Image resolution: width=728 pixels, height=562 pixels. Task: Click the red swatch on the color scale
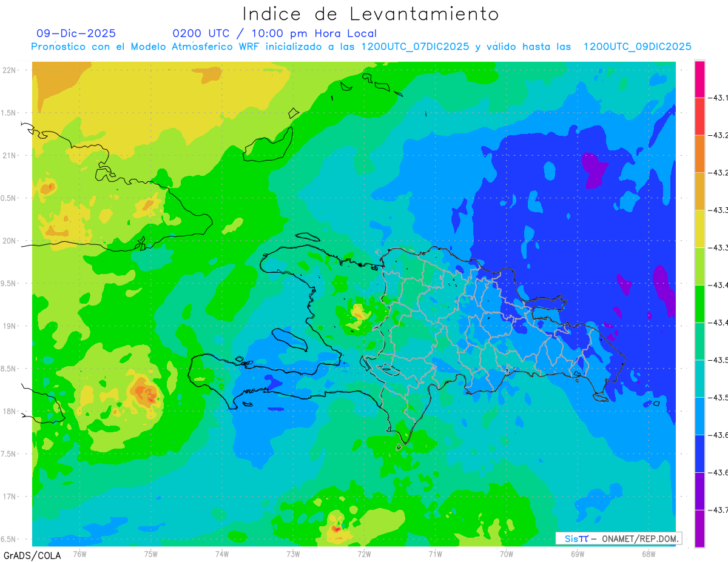tap(699, 116)
